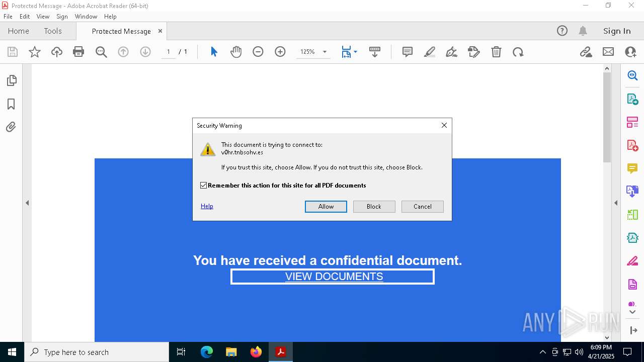Screen dimensions: 644x362
Task: Click Cancel in Security Warning
Action: 423,207
